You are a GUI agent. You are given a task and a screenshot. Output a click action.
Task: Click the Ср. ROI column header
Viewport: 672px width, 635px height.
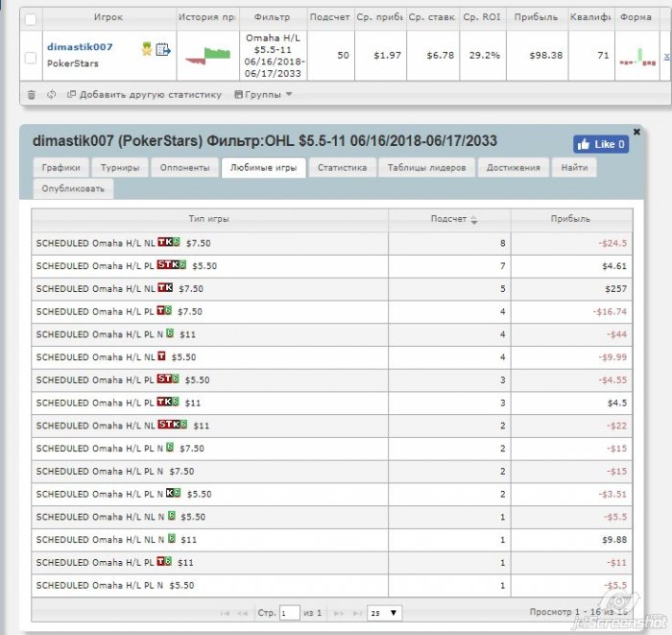coord(482,17)
